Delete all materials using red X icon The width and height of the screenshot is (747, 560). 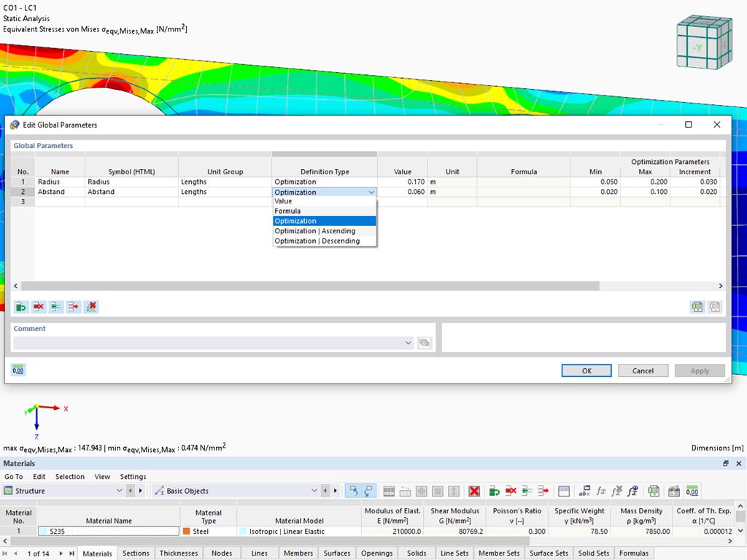[473, 491]
